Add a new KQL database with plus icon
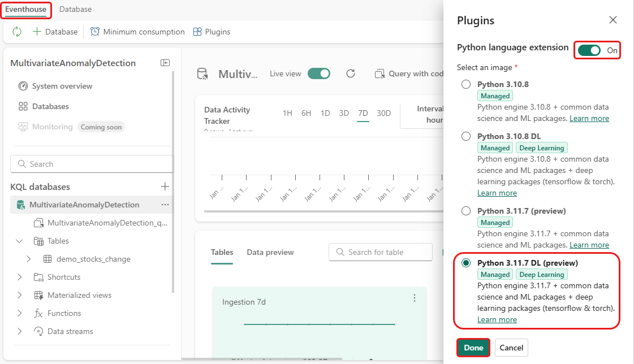The height and width of the screenshot is (364, 634). (165, 187)
